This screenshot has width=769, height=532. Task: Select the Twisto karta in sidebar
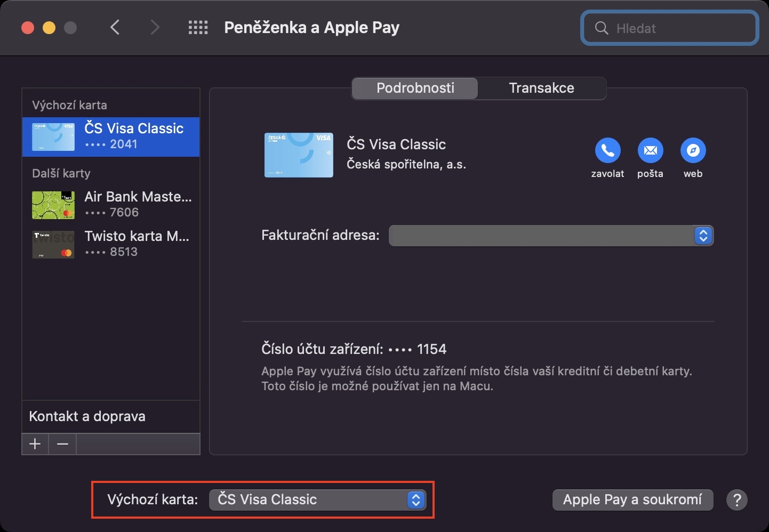(111, 244)
